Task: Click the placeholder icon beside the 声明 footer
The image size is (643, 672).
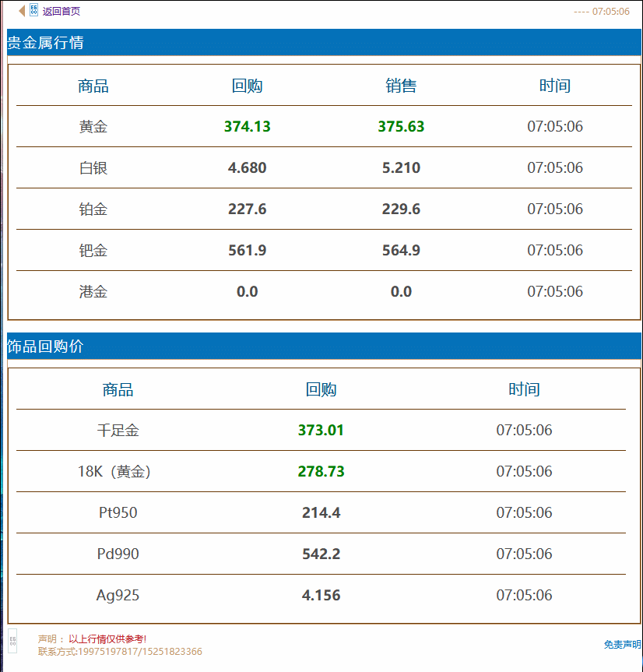Action: pyautogui.click(x=12, y=640)
